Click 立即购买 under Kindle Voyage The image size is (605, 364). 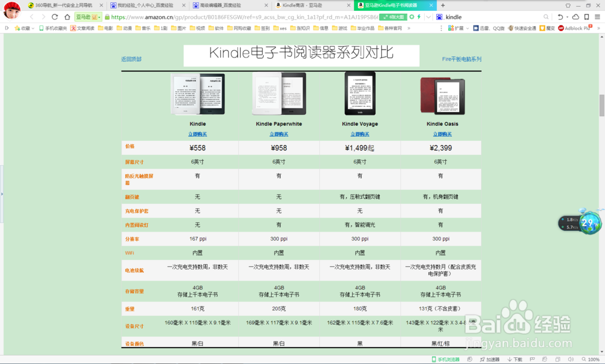[x=359, y=134]
